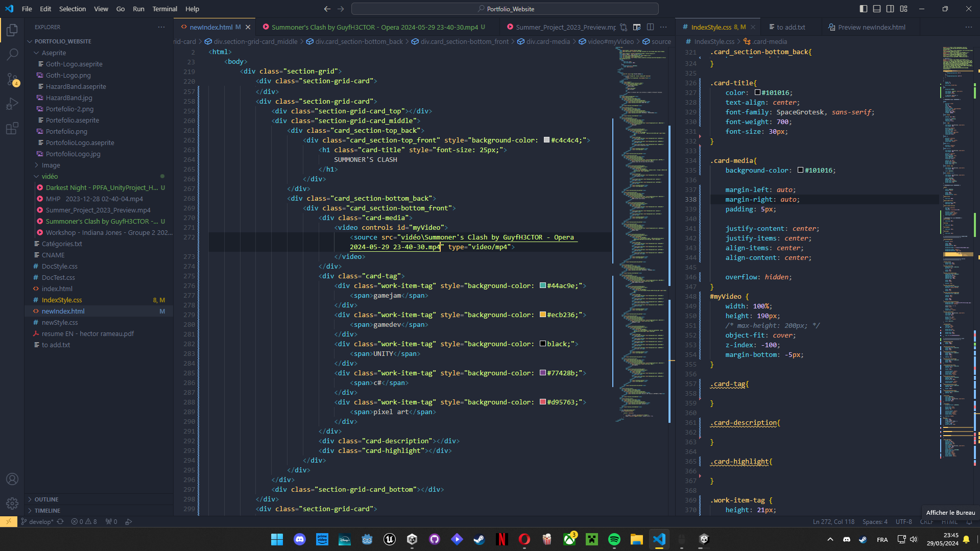980x551 pixels.
Task: Open the Explorer view in activity bar
Action: tap(12, 30)
